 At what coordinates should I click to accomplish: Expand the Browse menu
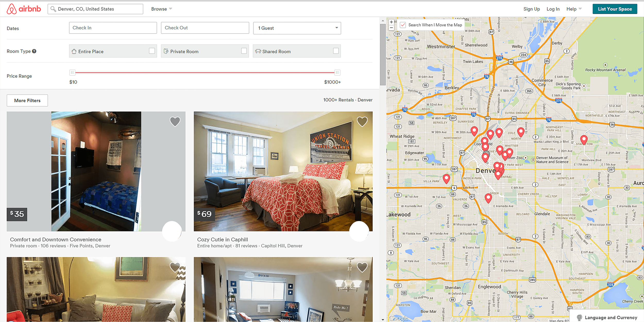point(162,9)
